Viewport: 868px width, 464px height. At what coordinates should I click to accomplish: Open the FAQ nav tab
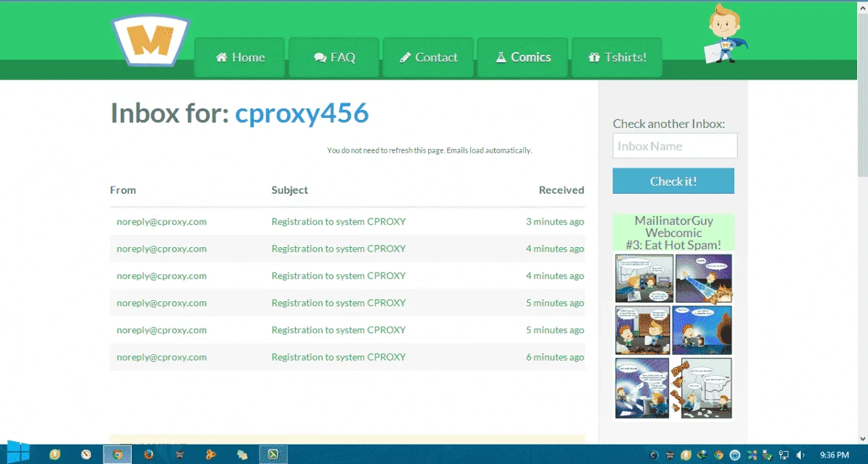pyautogui.click(x=334, y=57)
